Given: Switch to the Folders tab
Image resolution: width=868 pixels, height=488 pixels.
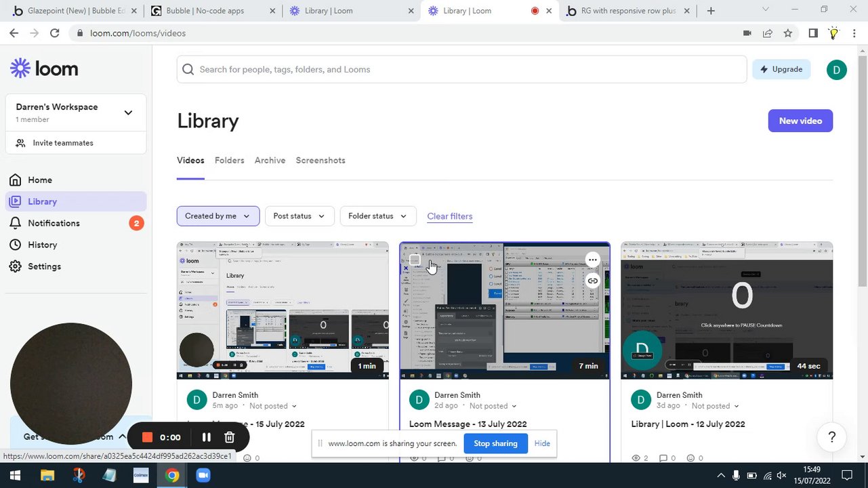Looking at the screenshot, I should [x=230, y=161].
